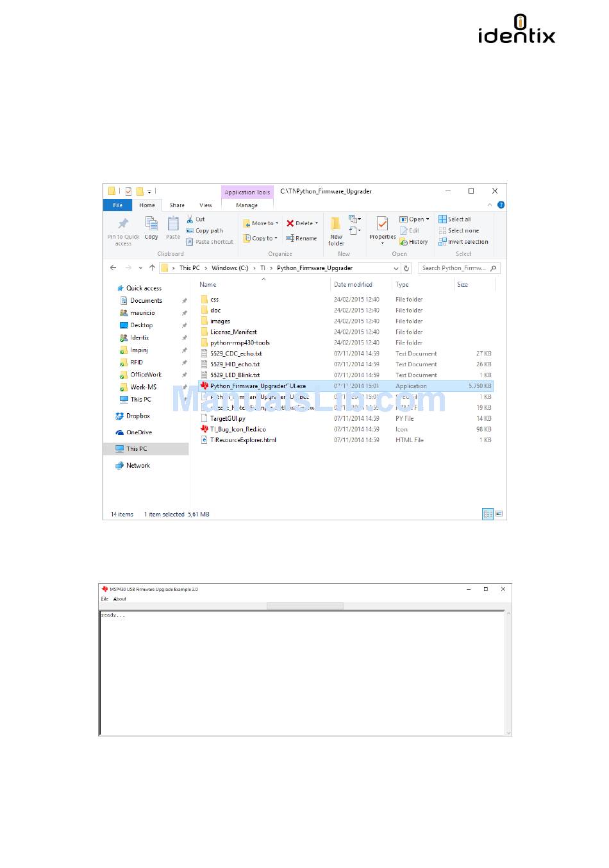
Task: Select Impinj folder in the sidebar
Action: tap(134, 350)
